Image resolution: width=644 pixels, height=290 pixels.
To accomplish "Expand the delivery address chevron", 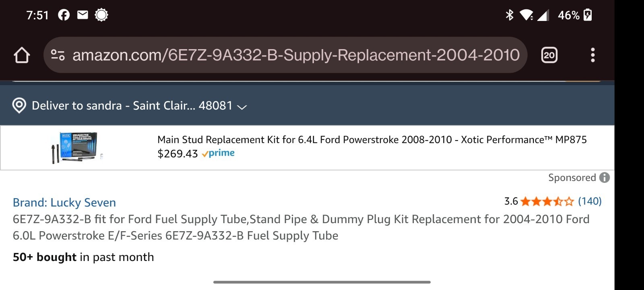I will click(242, 107).
